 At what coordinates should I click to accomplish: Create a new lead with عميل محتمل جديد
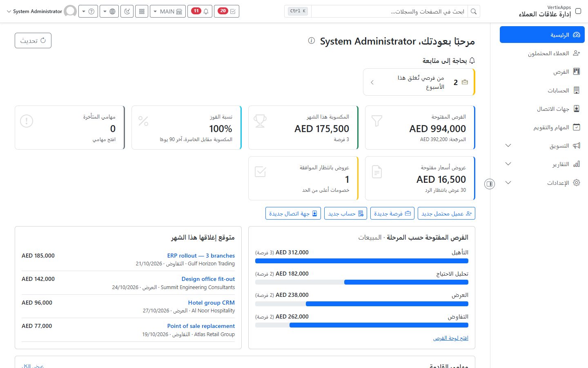(x=446, y=213)
